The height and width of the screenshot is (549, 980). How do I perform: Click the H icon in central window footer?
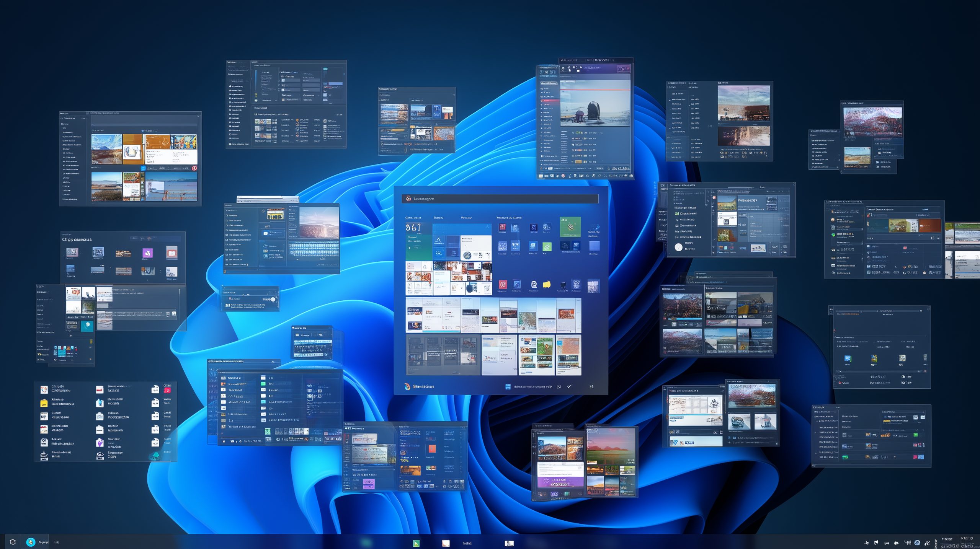[x=591, y=387]
